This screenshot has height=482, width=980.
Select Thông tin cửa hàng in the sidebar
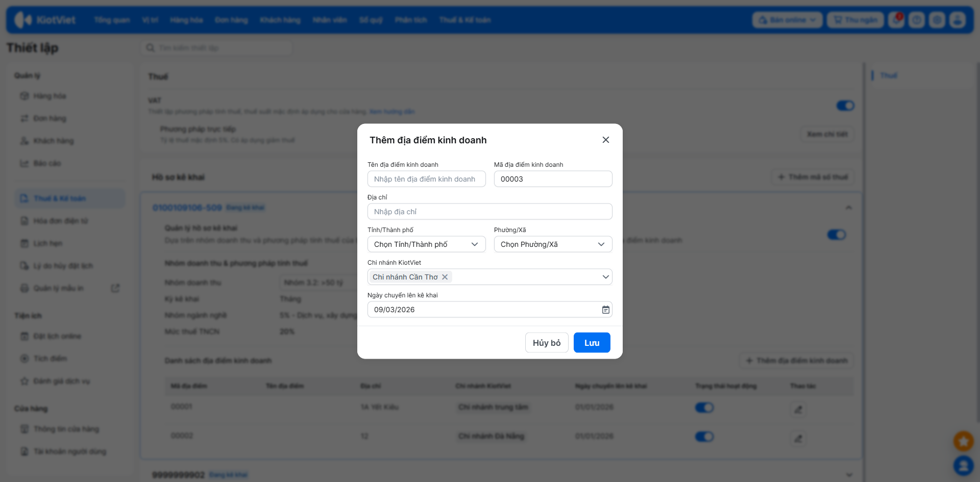70,429
